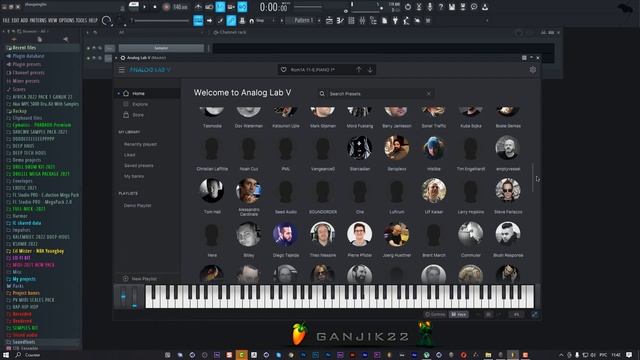Open Recently played in My Library

140,144
